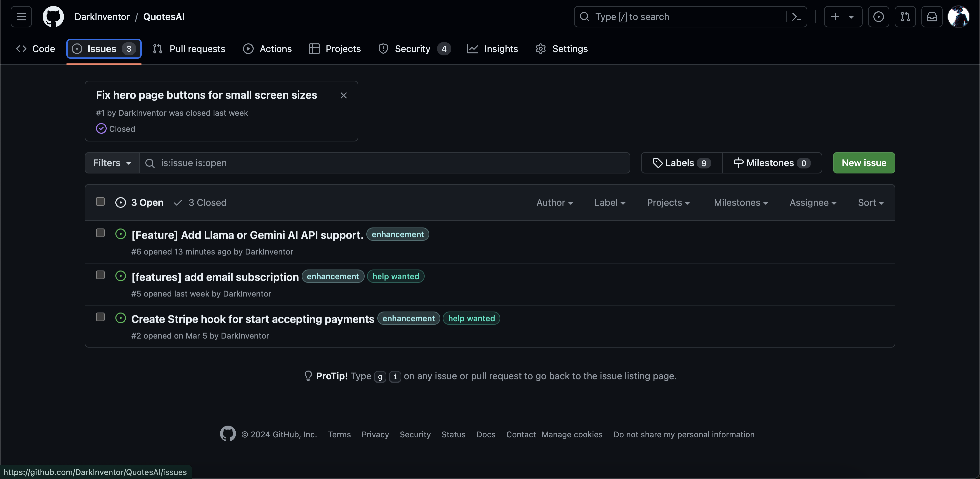This screenshot has height=479, width=980.
Task: Expand the Sort options dropdown
Action: (x=871, y=202)
